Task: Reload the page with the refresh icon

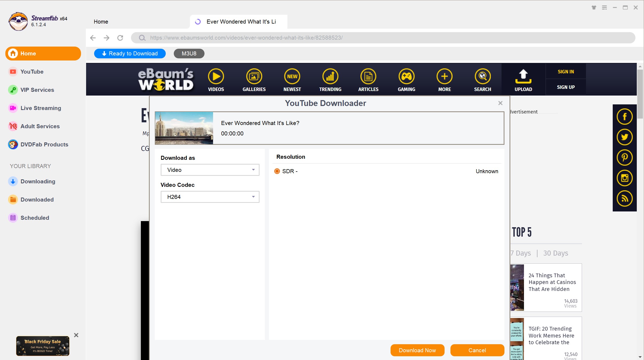Action: pyautogui.click(x=120, y=38)
